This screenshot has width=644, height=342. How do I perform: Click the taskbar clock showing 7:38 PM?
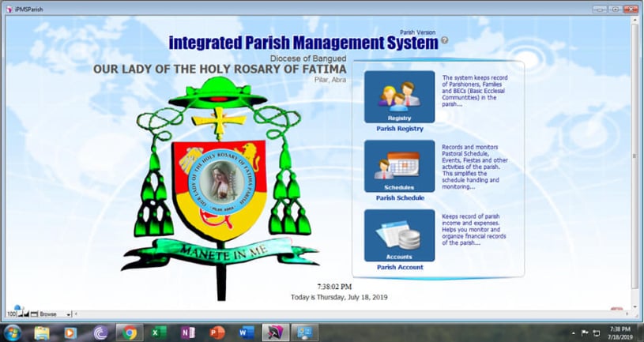[620, 333]
